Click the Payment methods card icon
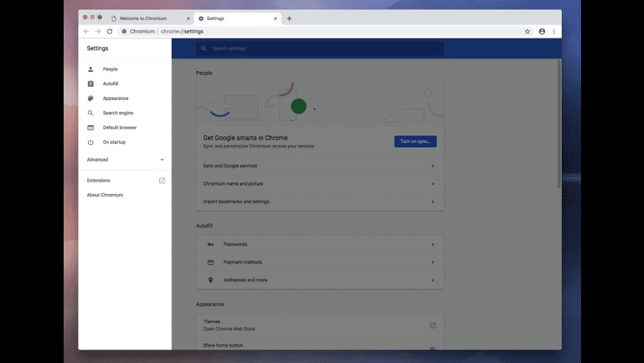This screenshot has width=644, height=363. [211, 262]
